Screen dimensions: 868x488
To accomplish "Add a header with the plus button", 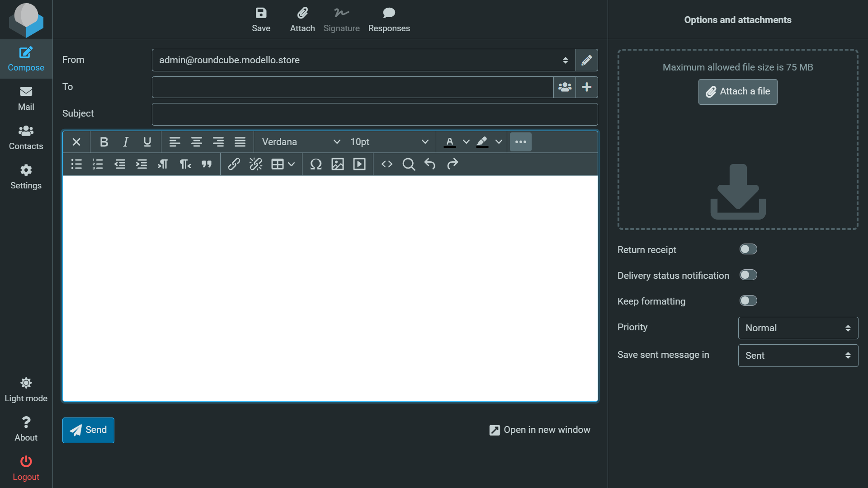I will point(587,87).
